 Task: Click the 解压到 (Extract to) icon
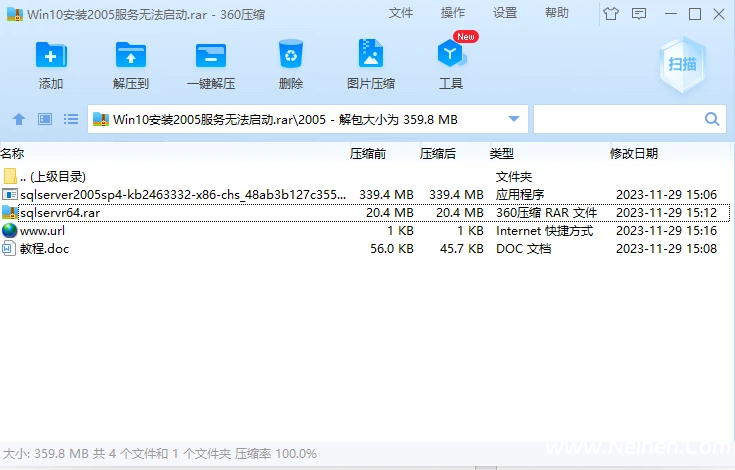coord(131,55)
